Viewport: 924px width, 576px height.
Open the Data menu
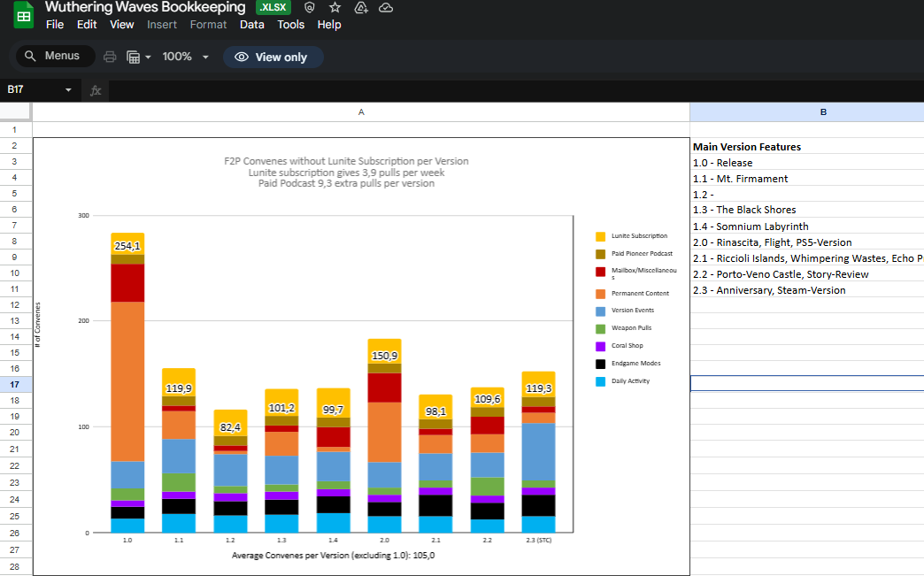(252, 25)
